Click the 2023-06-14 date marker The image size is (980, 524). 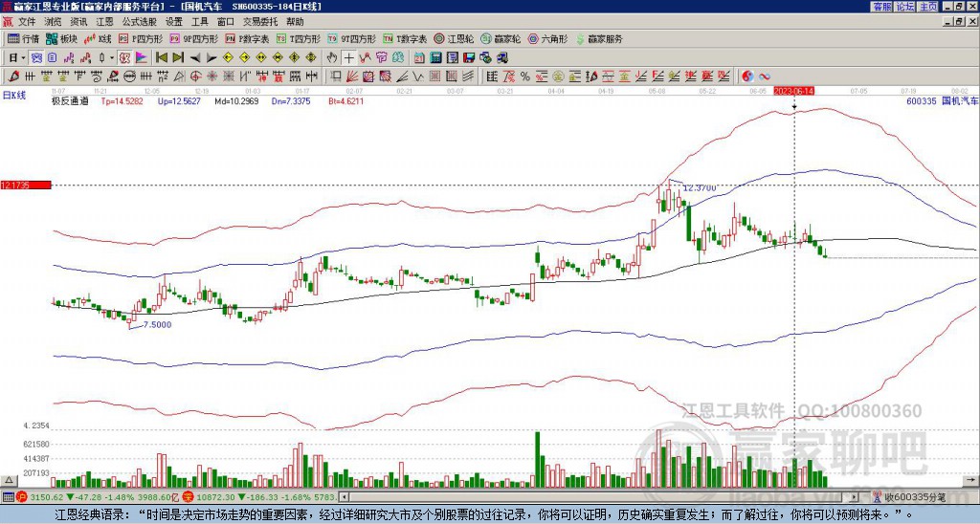793,91
